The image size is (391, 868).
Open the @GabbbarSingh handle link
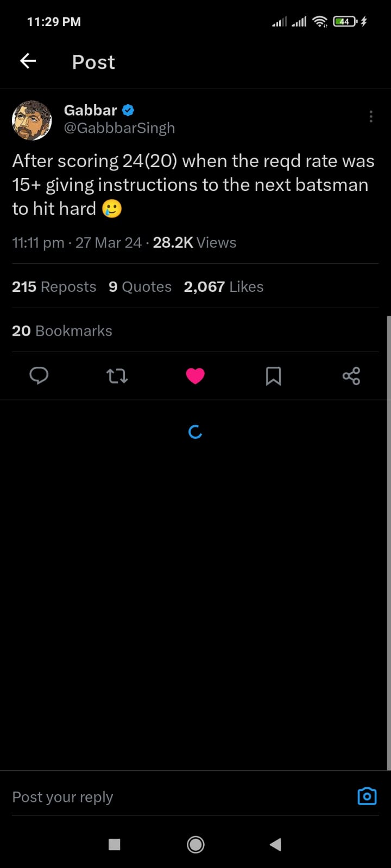[x=119, y=128]
